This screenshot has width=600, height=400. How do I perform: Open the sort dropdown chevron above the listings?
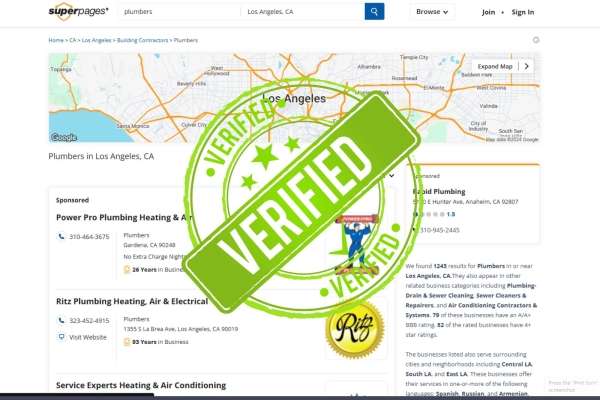[x=391, y=176]
